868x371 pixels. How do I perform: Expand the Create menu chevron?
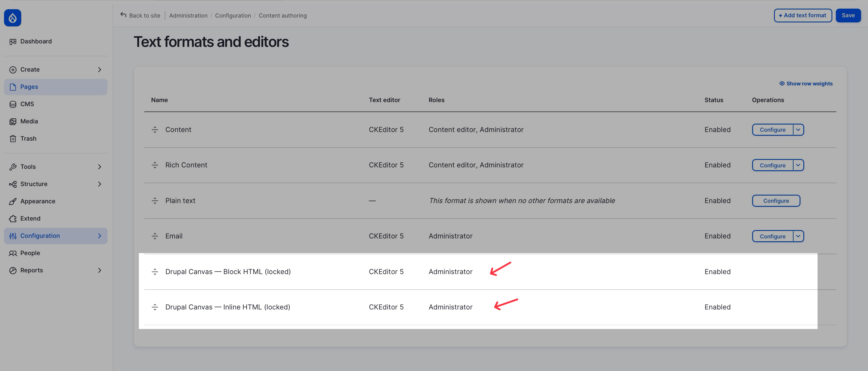click(x=99, y=70)
